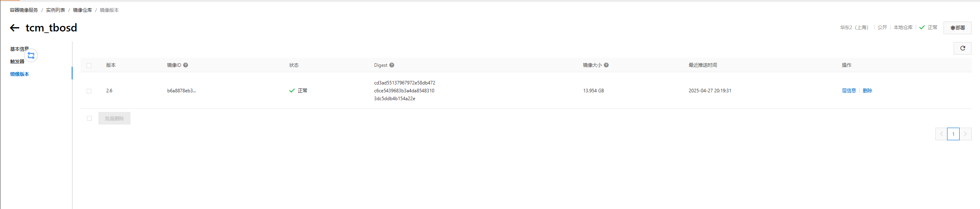The height and width of the screenshot is (209, 980).
Task: Toggle the select-all checkbox in table header
Action: pyautogui.click(x=89, y=66)
